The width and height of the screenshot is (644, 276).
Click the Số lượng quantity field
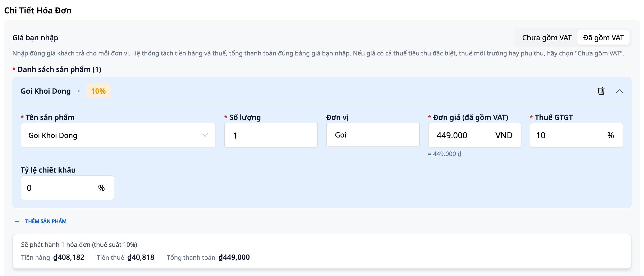271,135
